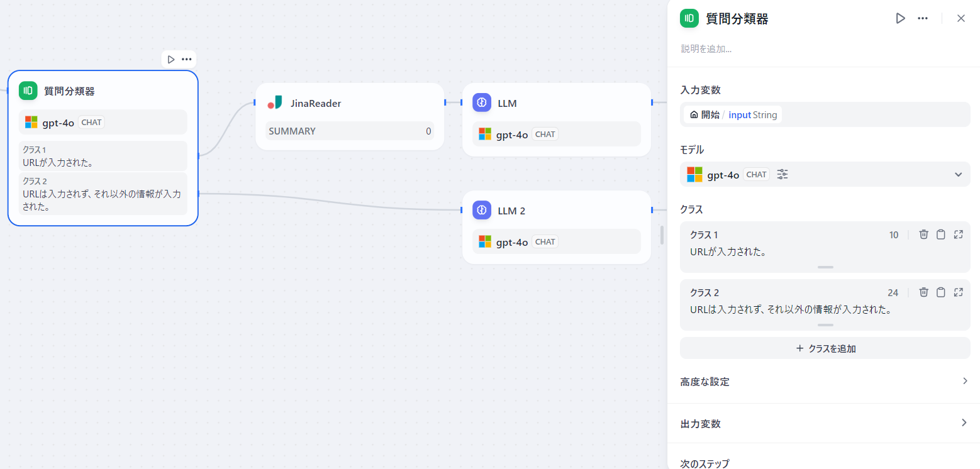Click the 次のステップ section heading
Viewport: 980px width, 469px height.
point(704,463)
